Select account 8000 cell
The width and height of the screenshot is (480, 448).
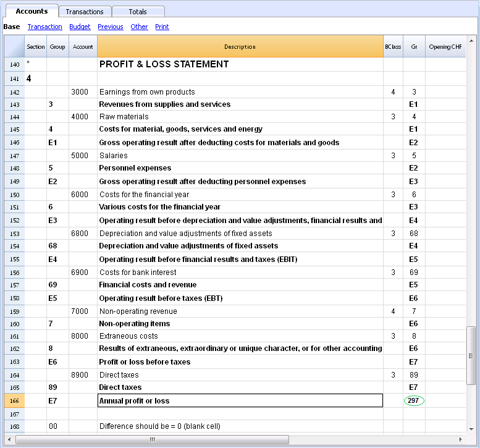tap(83, 336)
